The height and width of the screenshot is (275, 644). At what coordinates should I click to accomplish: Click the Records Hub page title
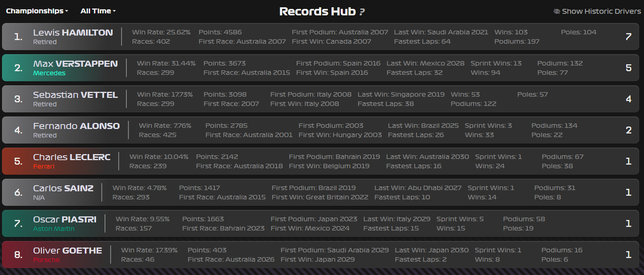pos(317,11)
